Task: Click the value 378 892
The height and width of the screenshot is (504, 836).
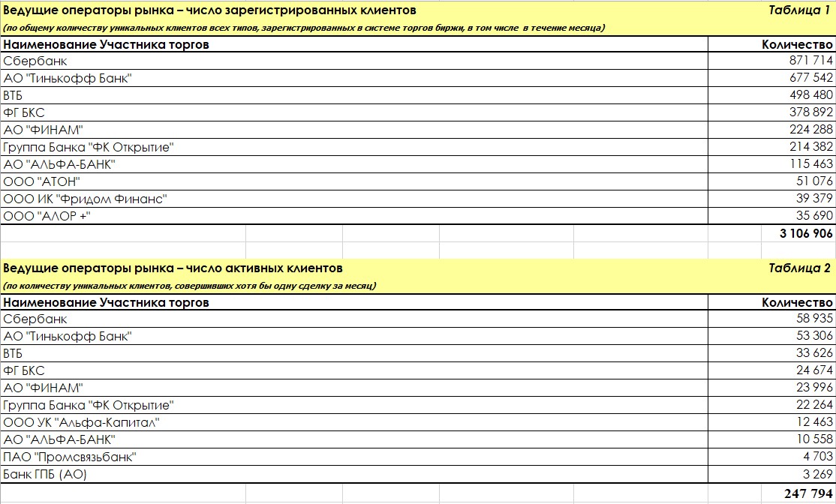Action: (x=811, y=112)
